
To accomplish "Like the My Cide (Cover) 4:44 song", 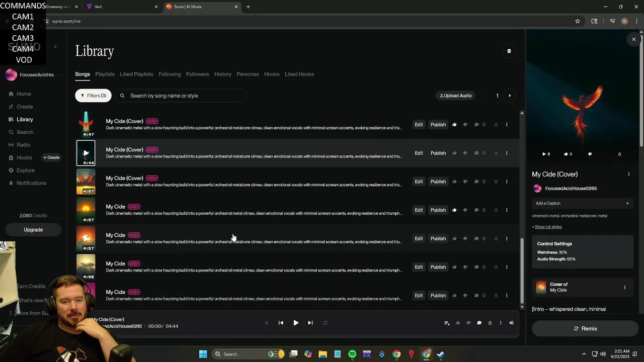I will (454, 153).
